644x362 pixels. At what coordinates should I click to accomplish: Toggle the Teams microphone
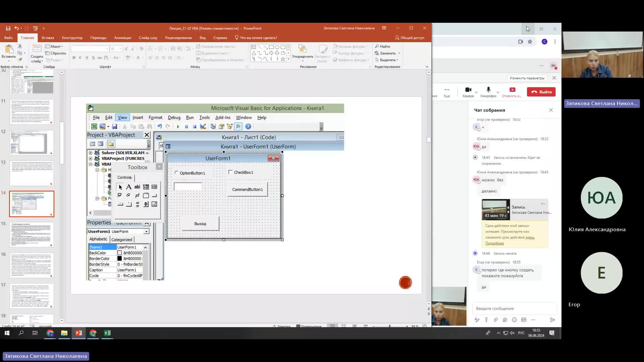488,92
